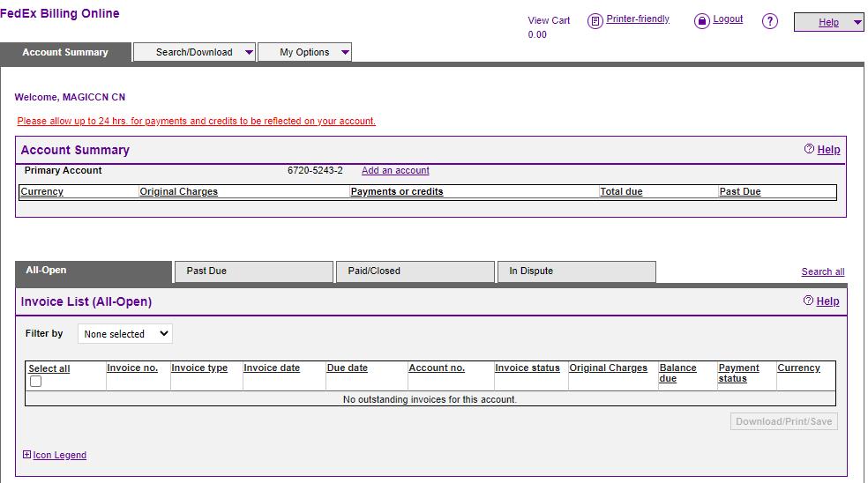Sort by Past Due column header
The image size is (868, 483).
(x=740, y=191)
